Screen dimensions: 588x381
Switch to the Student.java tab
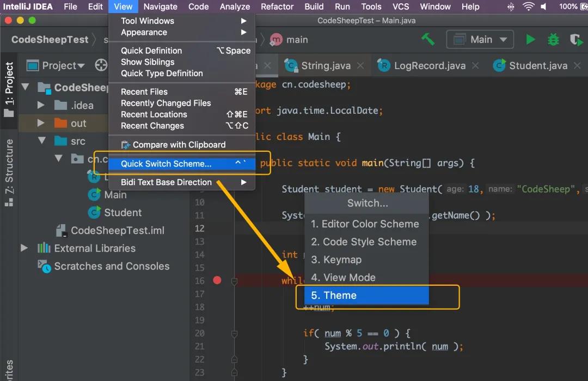[538, 66]
